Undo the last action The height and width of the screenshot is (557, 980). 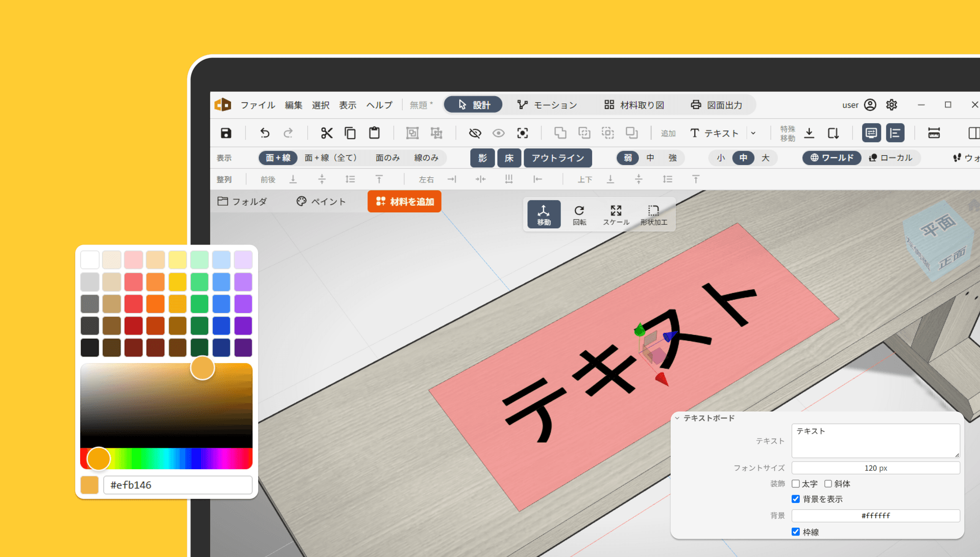[264, 133]
